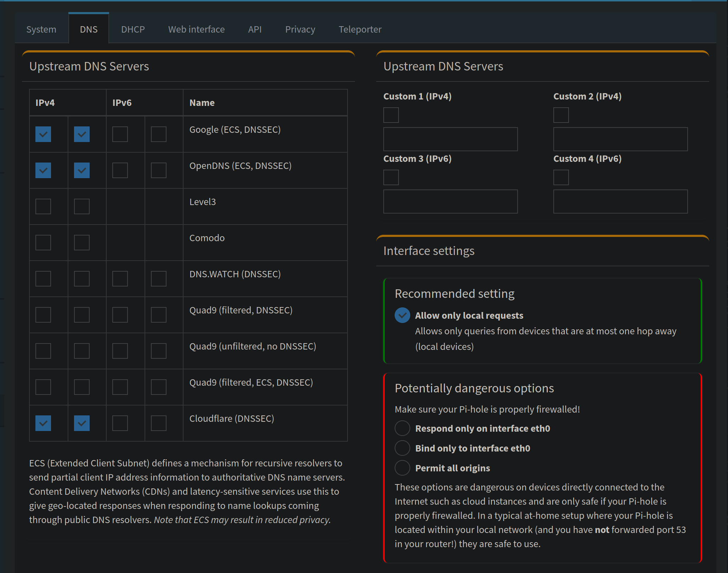
Task: Select Respond only on interface eth0
Action: pyautogui.click(x=402, y=429)
